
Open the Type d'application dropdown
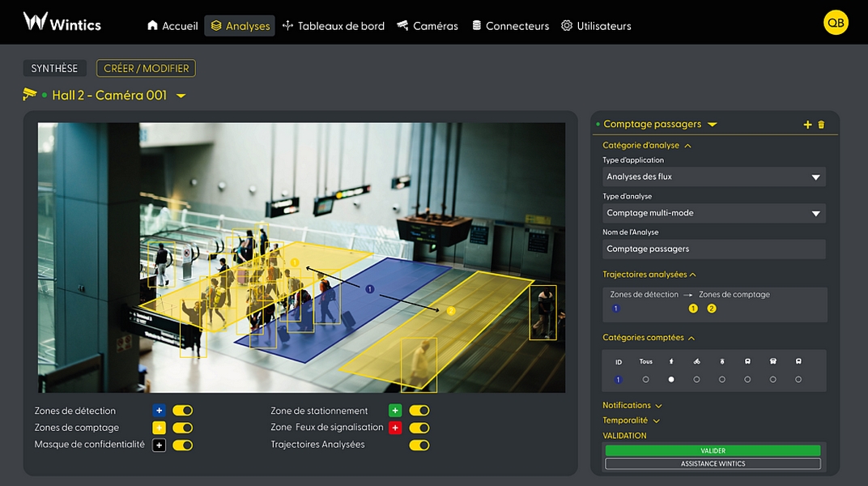(713, 177)
